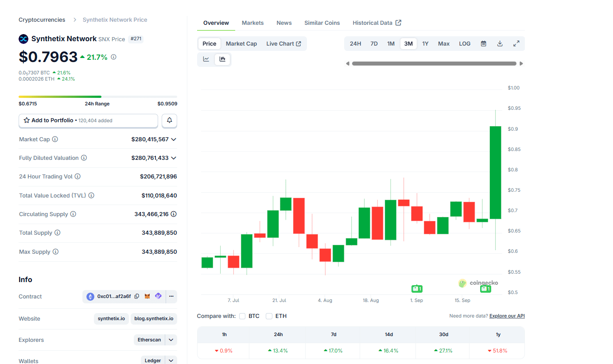Viewport: 613px width, 364px height.
Task: Download the chart data
Action: [500, 43]
